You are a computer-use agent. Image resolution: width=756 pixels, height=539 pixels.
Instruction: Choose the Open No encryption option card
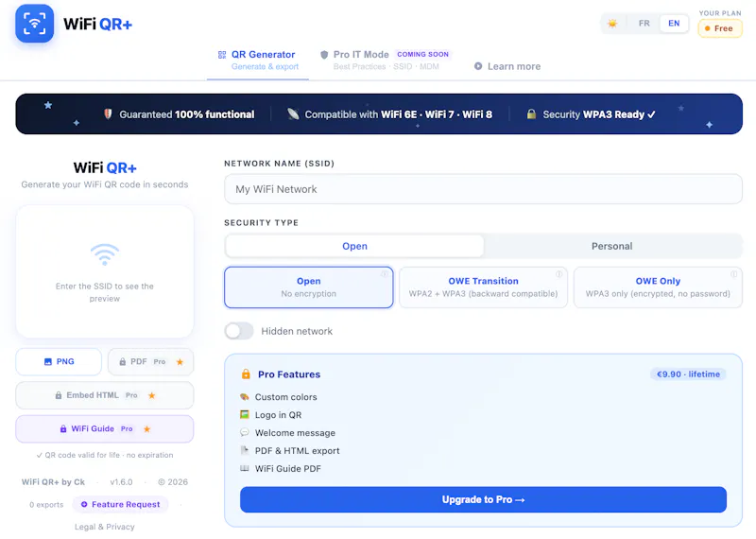pos(309,287)
